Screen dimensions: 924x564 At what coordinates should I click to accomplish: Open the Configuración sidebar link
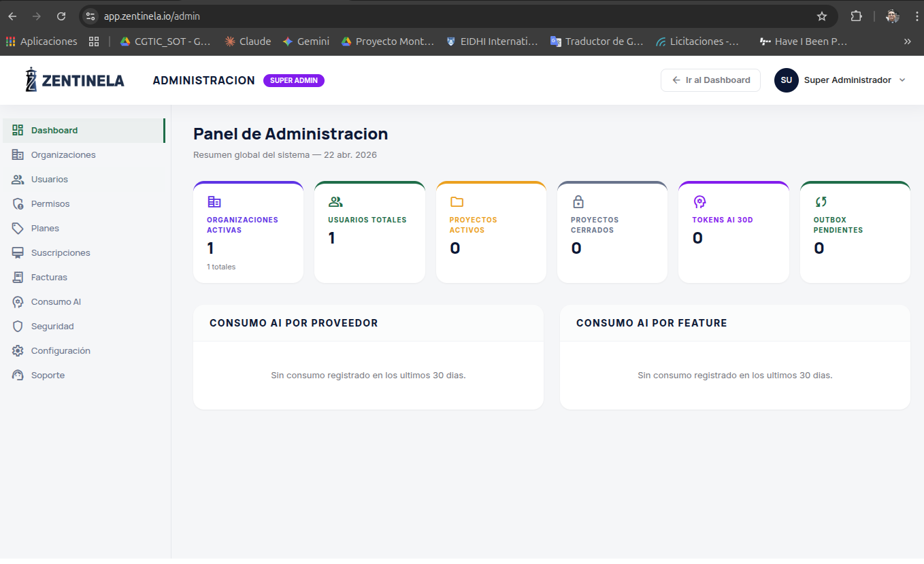pos(85,350)
